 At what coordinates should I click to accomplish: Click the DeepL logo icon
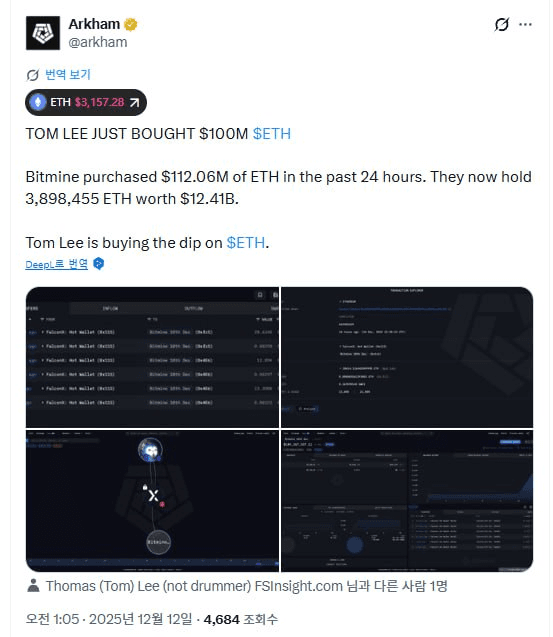click(x=99, y=264)
